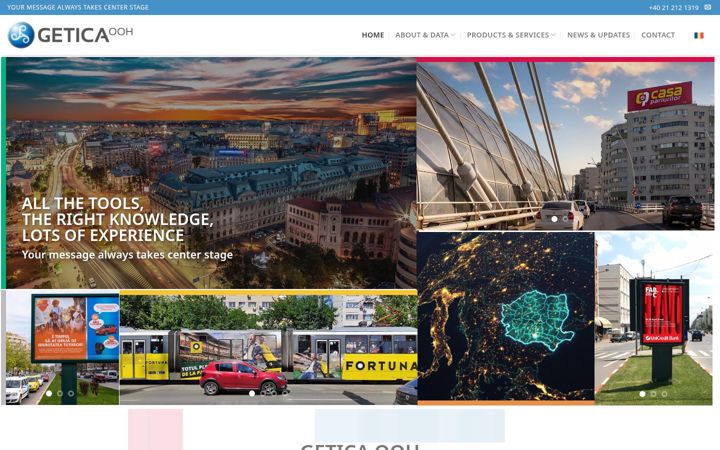720x450 pixels.
Task: Select last dot of Fortuna tram slider
Action: click(285, 394)
